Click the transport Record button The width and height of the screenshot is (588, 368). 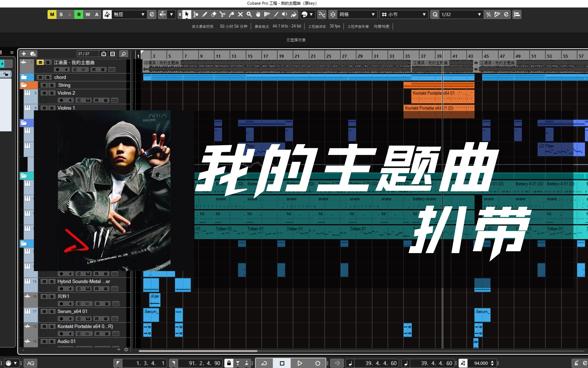(318, 363)
